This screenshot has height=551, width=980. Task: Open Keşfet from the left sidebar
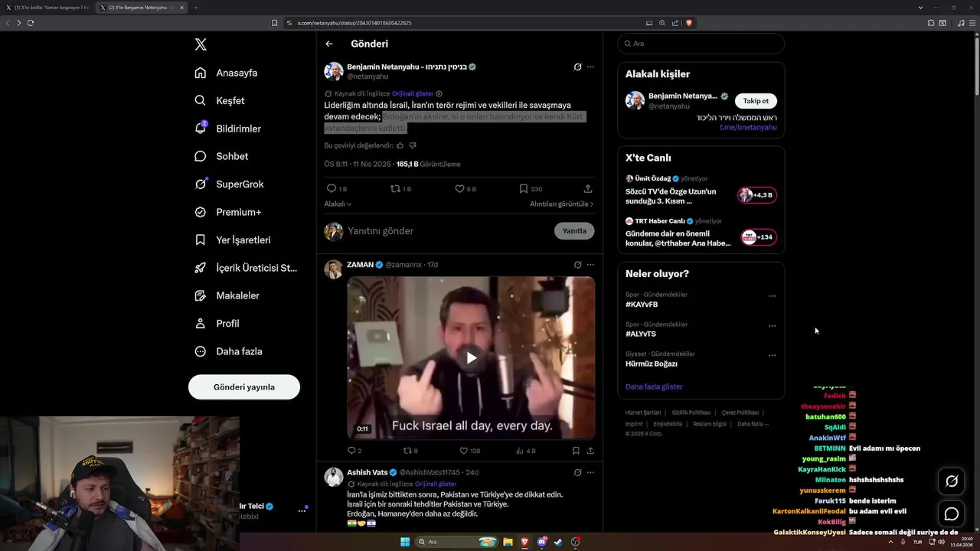pos(220,100)
